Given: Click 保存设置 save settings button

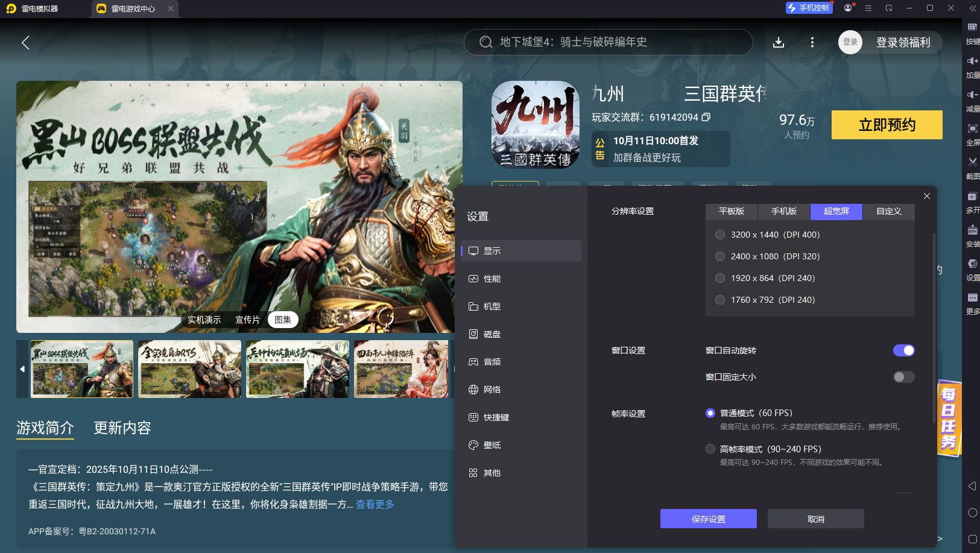Looking at the screenshot, I should pyautogui.click(x=709, y=519).
